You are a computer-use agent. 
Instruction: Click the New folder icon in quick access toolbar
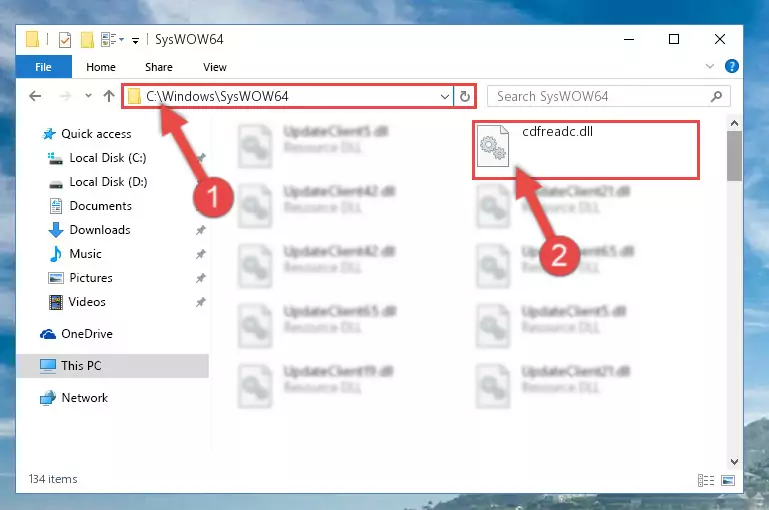[87, 40]
